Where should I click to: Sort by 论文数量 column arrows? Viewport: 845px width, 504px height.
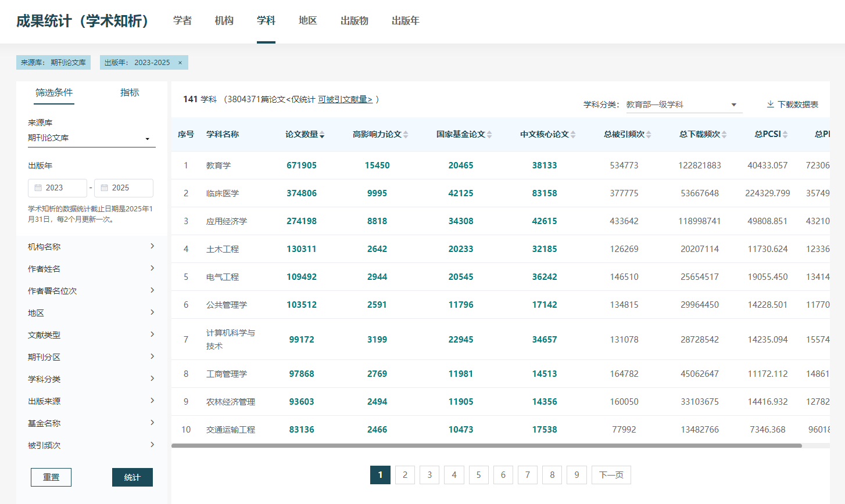tap(322, 135)
